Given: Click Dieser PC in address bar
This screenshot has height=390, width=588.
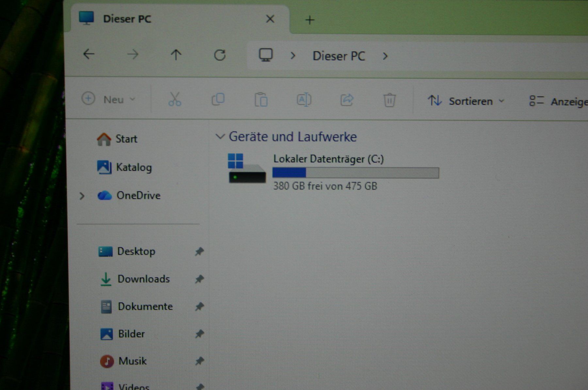Looking at the screenshot, I should (x=339, y=56).
